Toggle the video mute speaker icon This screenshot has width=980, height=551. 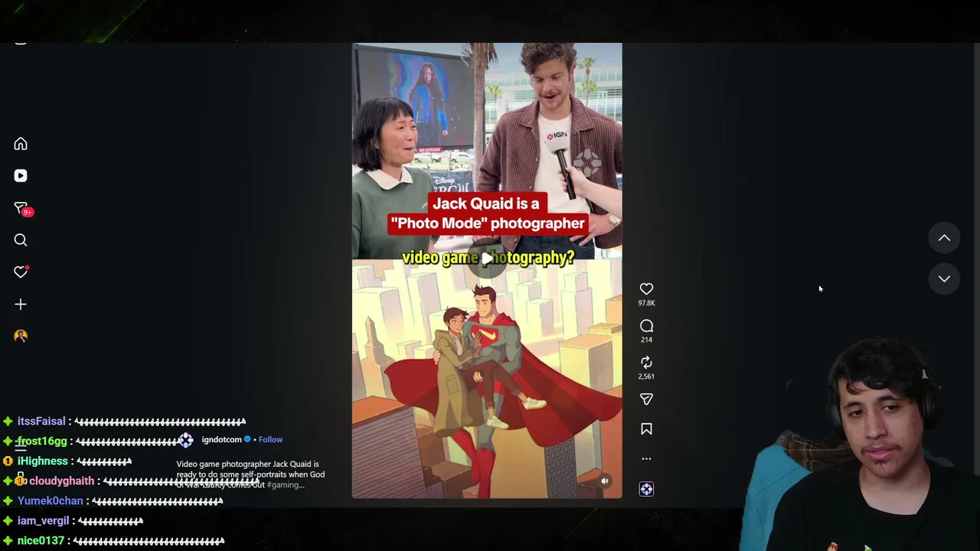[604, 481]
